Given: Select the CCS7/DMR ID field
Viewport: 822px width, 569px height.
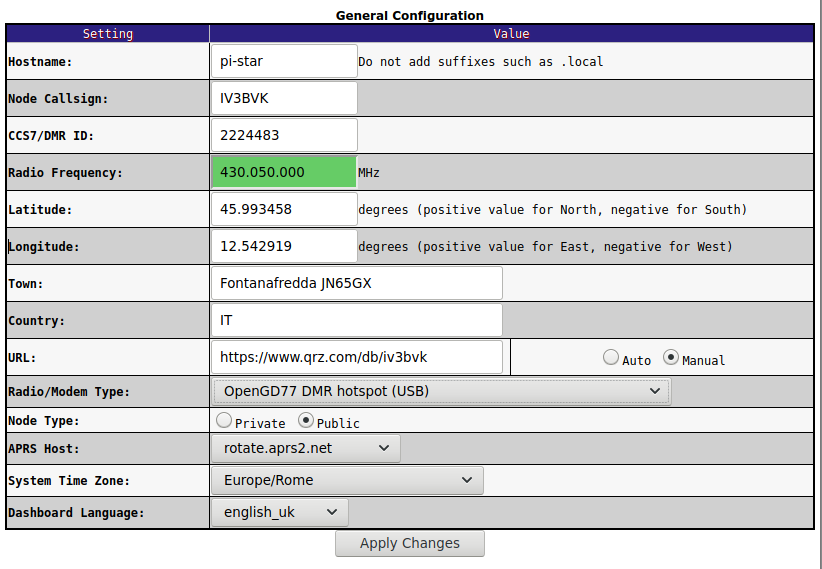Looking at the screenshot, I should pyautogui.click(x=284, y=135).
